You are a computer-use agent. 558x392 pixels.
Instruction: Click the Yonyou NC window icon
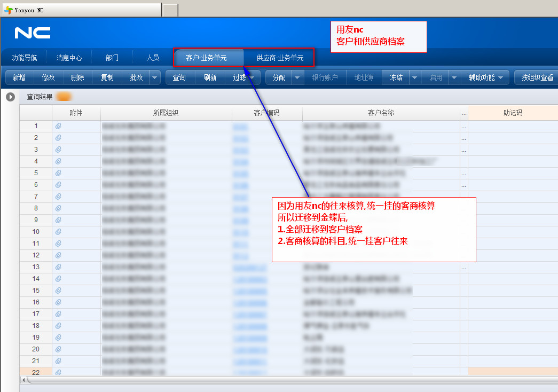[8, 10]
